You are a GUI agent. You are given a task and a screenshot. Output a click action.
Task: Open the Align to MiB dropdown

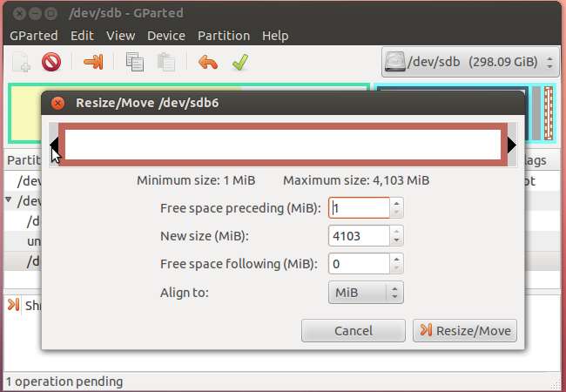366,292
